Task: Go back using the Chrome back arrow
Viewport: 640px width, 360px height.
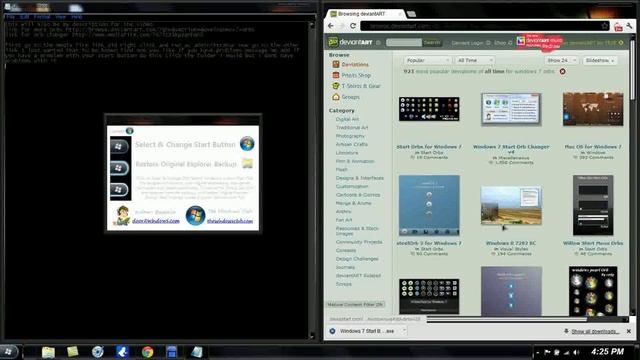Action: (331, 26)
